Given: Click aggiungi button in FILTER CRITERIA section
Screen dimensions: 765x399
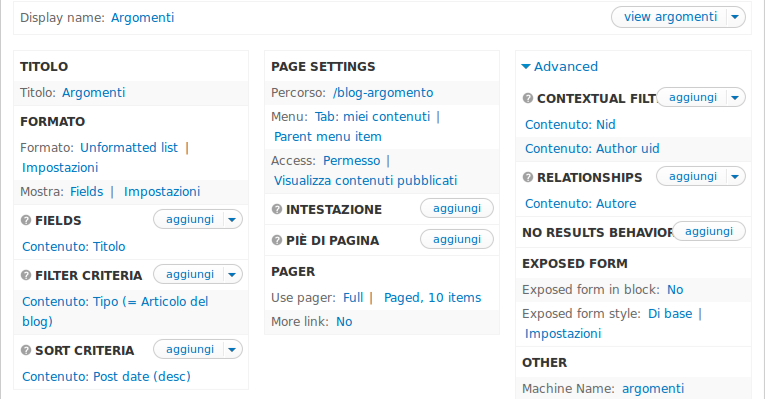Looking at the screenshot, I should pyautogui.click(x=189, y=275).
